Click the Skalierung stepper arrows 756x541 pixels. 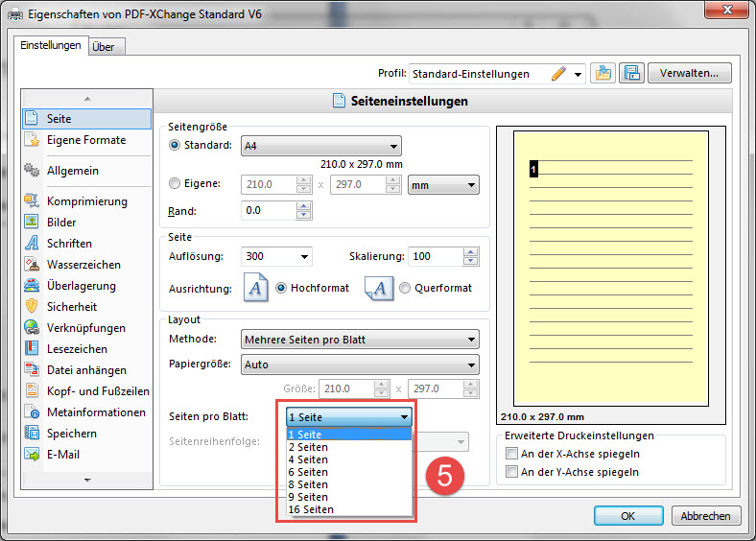click(x=470, y=256)
